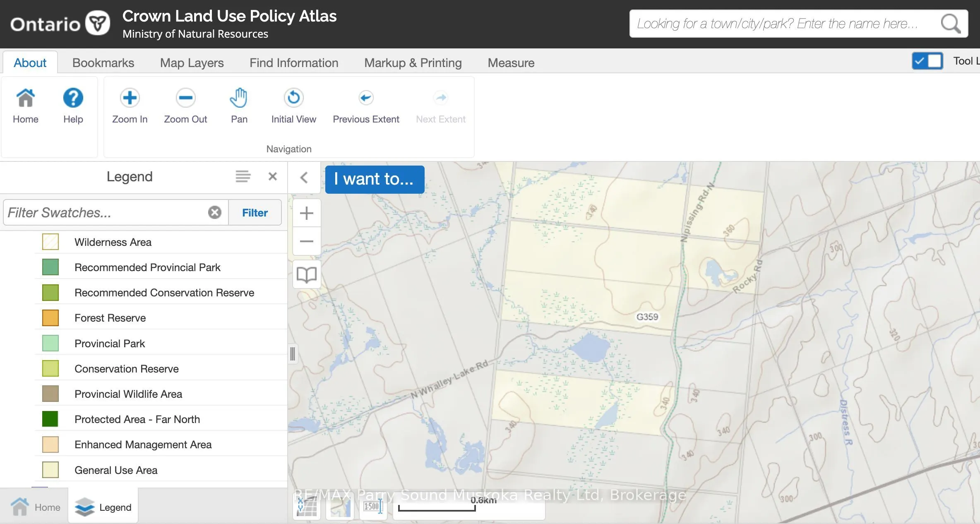
Task: Toggle the Tool Labels switch
Action: click(x=927, y=61)
